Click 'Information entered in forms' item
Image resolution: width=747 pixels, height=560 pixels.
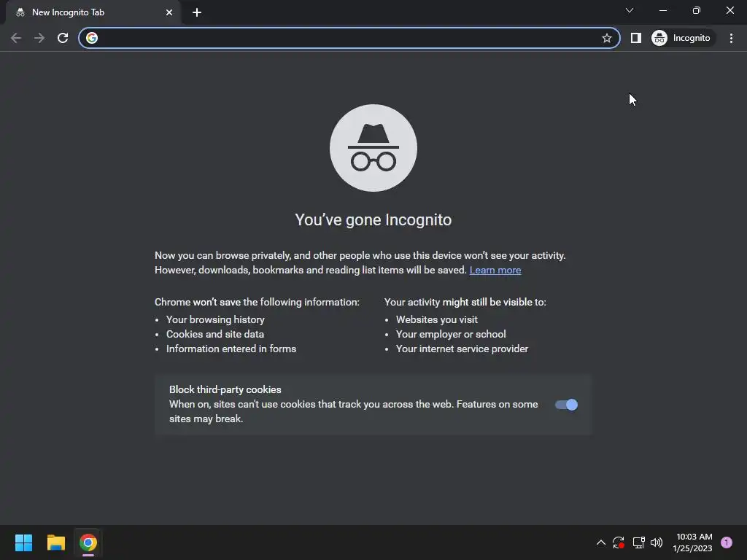231,349
